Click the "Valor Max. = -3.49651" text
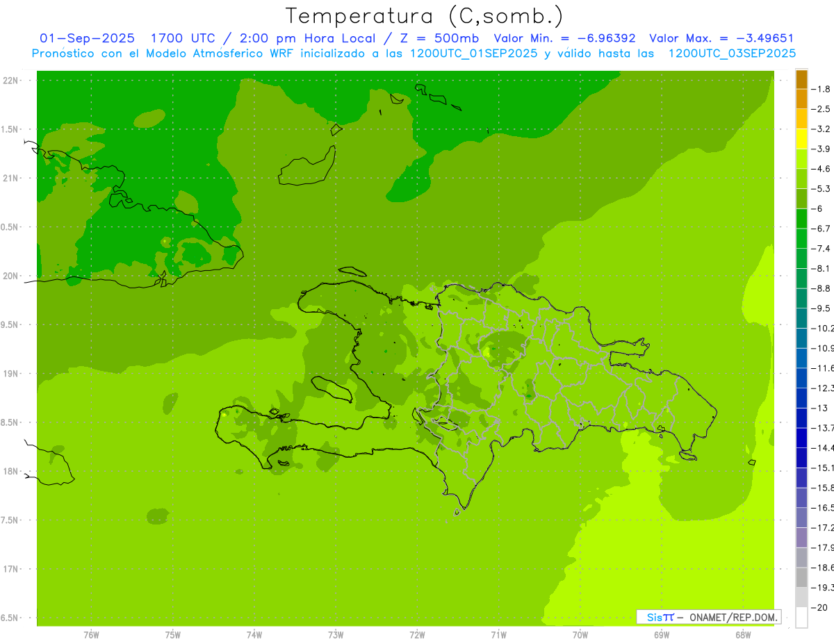Viewport: 834px width, 644px height. pos(721,38)
